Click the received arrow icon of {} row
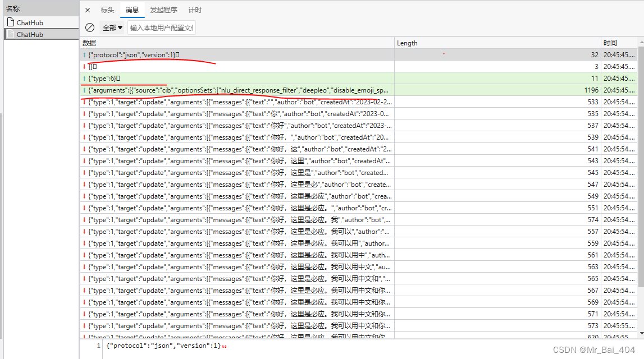 click(84, 66)
